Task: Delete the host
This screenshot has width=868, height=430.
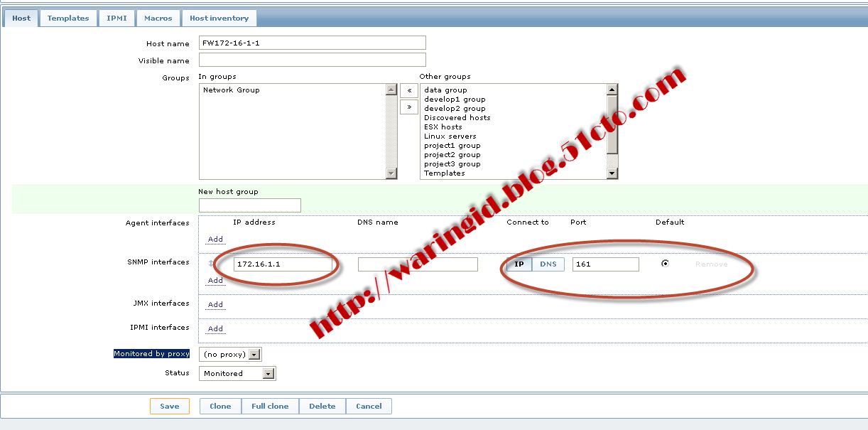Action: tap(322, 407)
